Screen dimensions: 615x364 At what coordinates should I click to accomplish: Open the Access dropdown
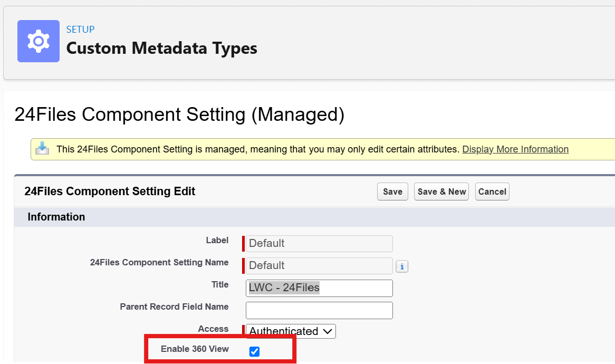[291, 331]
